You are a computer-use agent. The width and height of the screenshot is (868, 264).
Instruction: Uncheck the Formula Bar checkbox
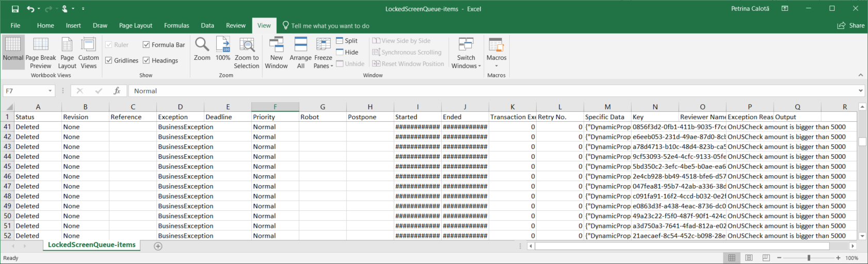[x=147, y=45]
